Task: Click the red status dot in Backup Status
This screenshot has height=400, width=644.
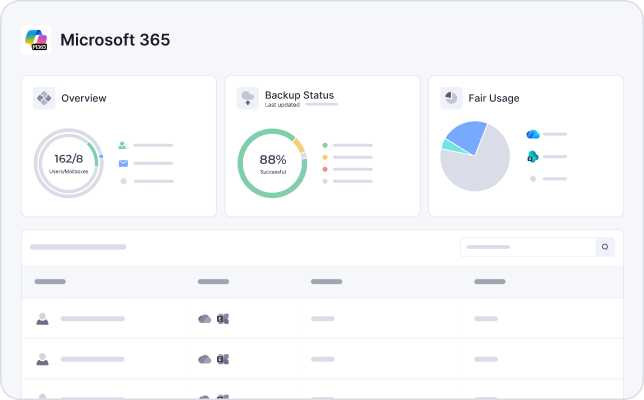Action: click(x=325, y=169)
